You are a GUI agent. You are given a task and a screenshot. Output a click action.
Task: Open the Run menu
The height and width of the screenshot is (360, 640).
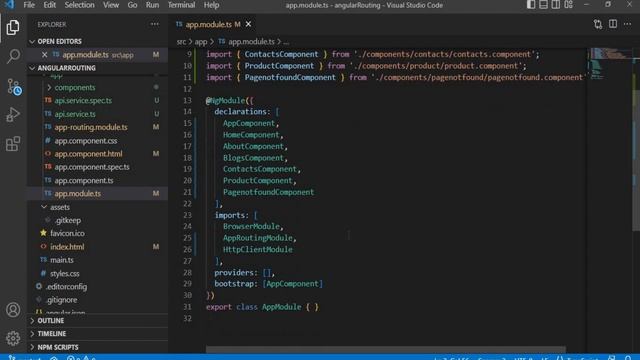152,5
